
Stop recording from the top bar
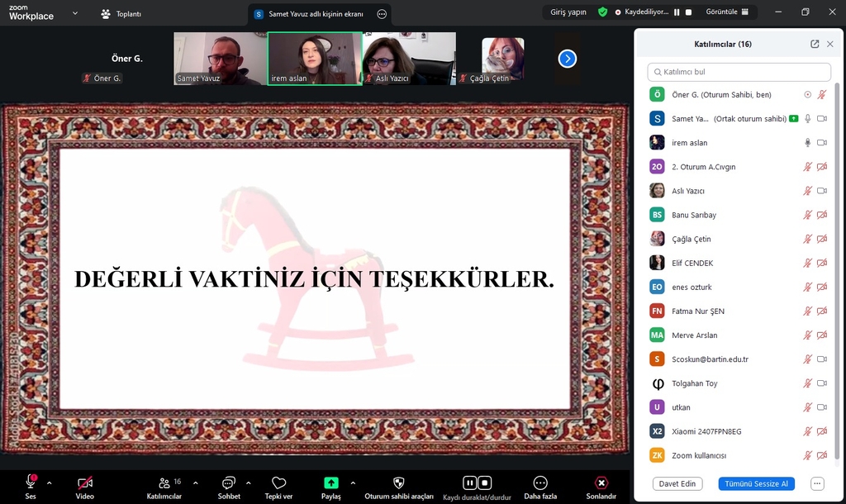688,12
